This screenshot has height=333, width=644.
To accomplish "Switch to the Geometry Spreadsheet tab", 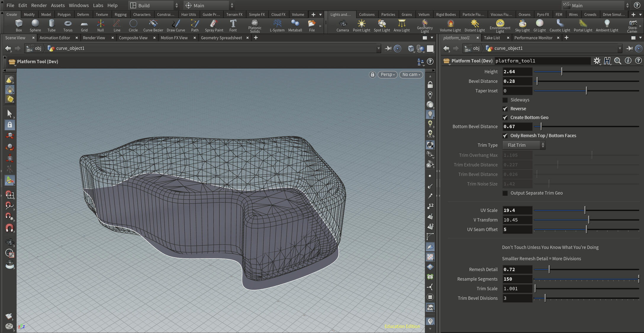I will (x=221, y=38).
